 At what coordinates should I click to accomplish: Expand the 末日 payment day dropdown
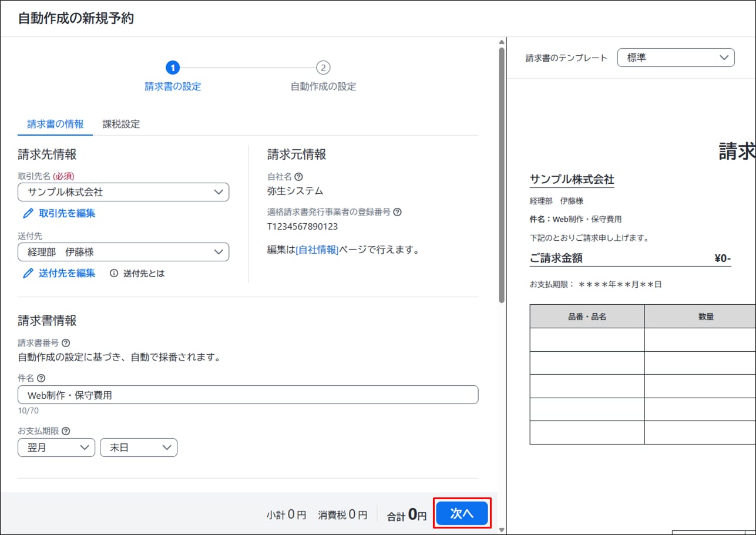139,447
